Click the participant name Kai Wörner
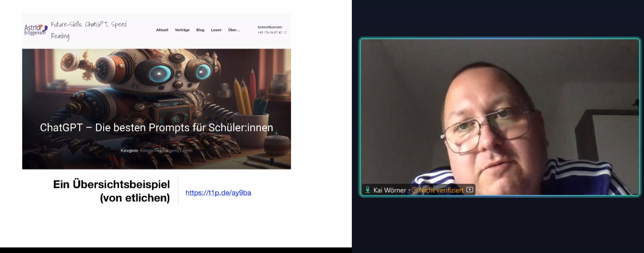Viewport: 644px width, 253px height. [390, 190]
